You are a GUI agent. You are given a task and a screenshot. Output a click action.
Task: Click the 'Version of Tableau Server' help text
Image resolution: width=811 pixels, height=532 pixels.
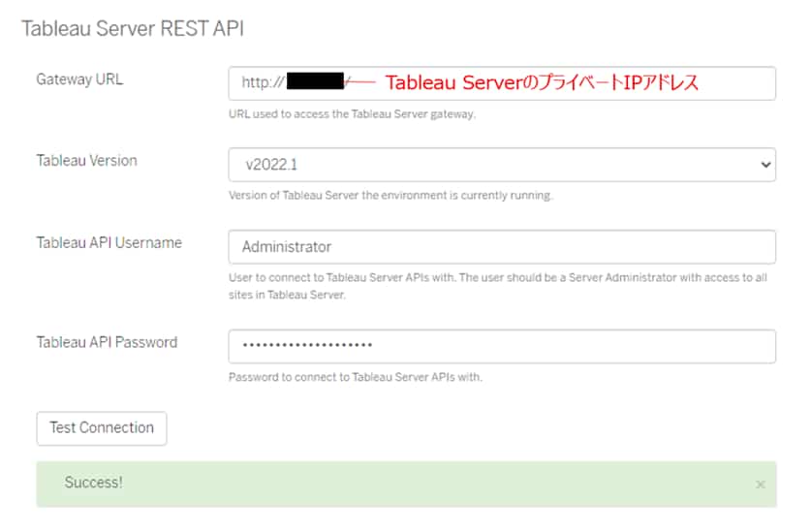pos(390,195)
